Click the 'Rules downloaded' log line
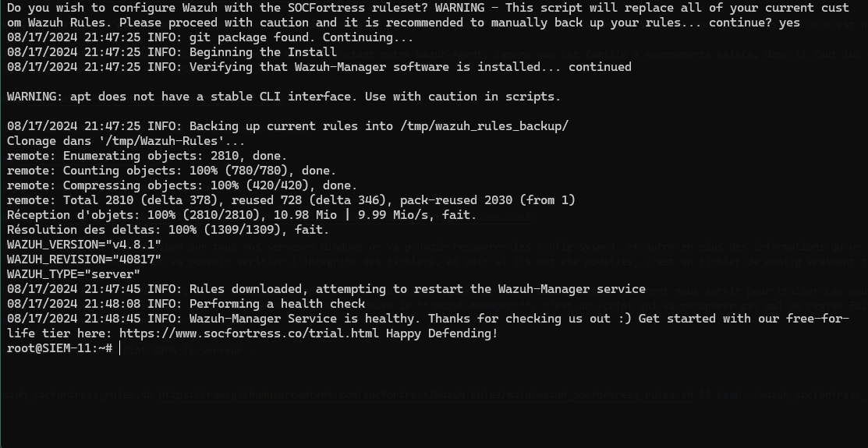The width and height of the screenshot is (868, 448). click(326, 289)
